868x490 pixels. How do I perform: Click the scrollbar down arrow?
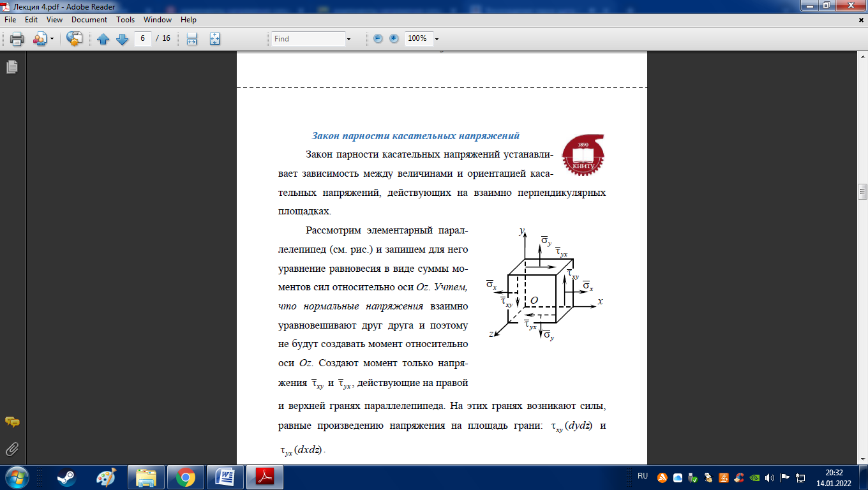863,460
